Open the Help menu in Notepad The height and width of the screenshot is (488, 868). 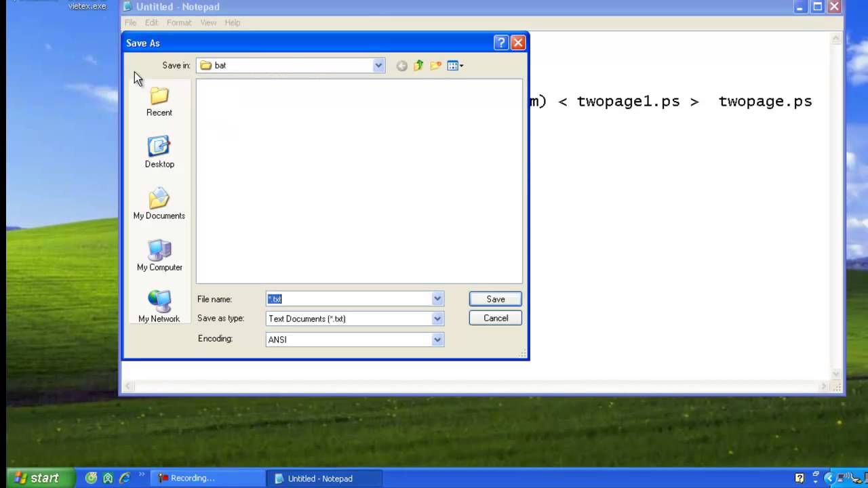pyautogui.click(x=233, y=22)
